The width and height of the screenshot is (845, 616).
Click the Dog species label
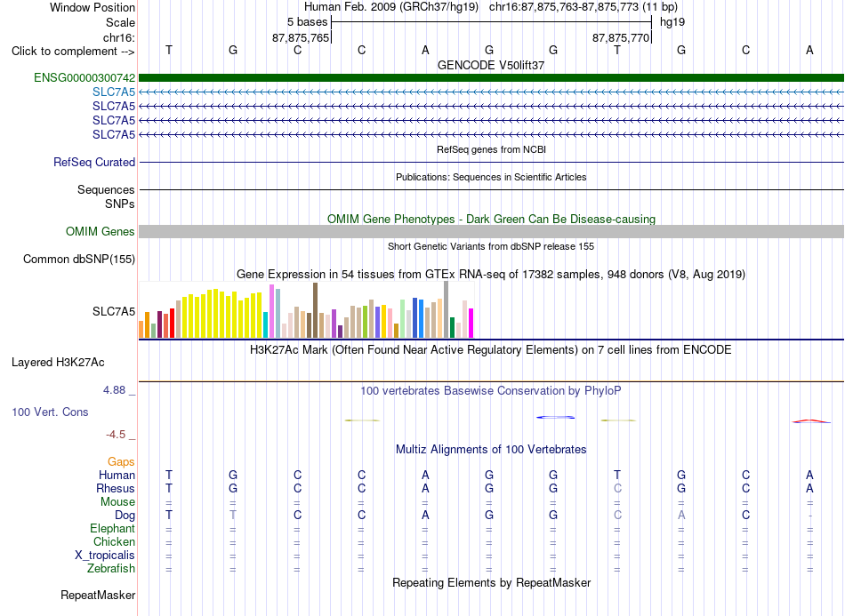(x=125, y=516)
